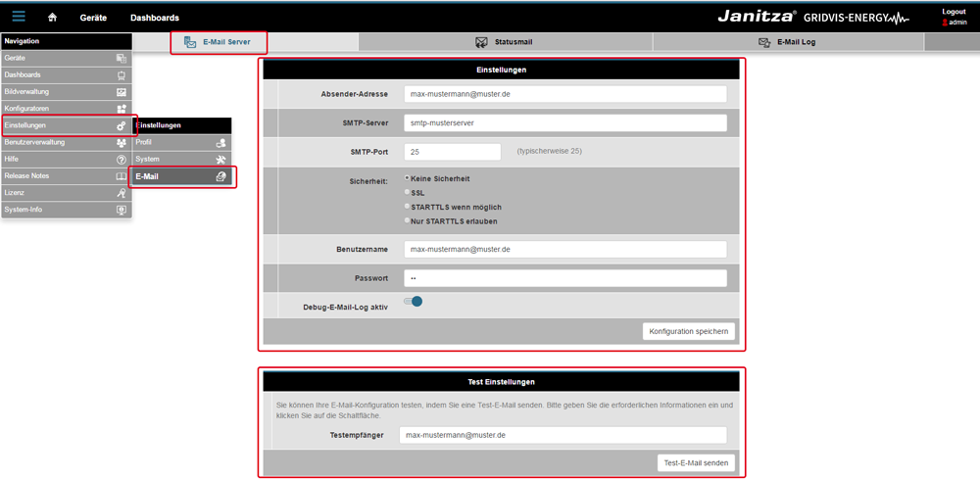
Task: Open Konfiguratoren in the sidebar
Action: point(67,108)
